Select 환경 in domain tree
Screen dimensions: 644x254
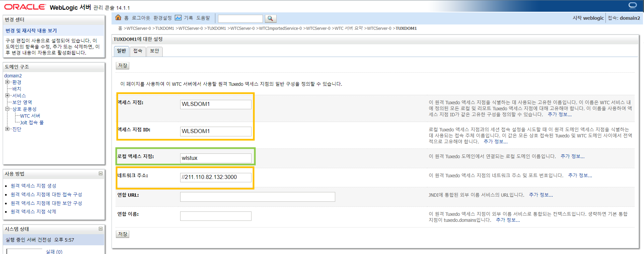(x=17, y=82)
